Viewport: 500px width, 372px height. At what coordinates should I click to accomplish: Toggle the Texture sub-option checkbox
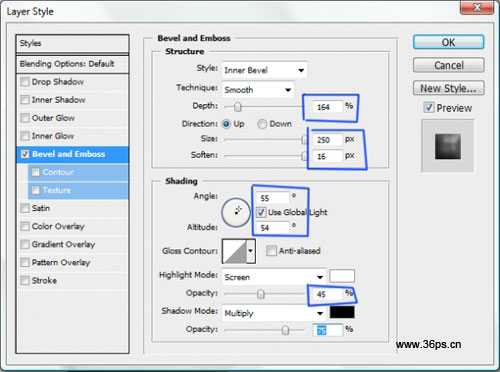click(35, 190)
